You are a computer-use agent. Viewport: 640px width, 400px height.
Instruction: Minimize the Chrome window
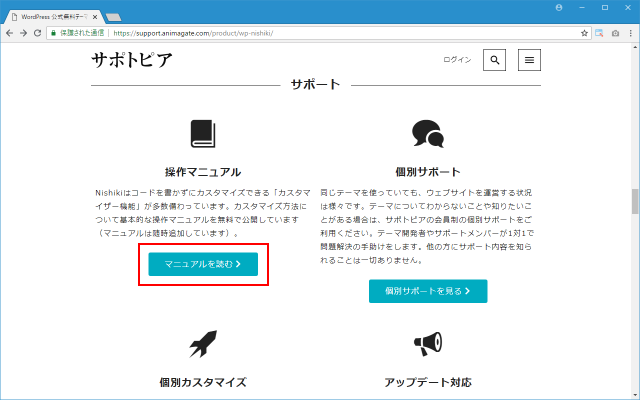pos(582,7)
